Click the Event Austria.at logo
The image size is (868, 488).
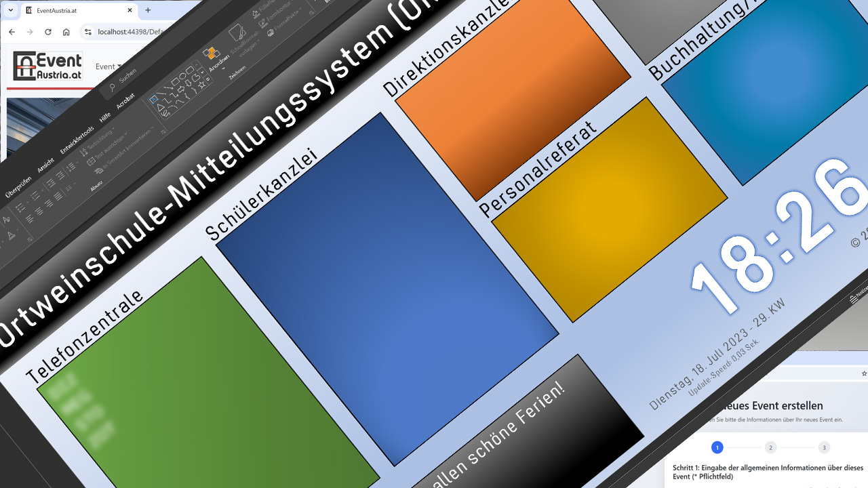[x=47, y=66]
